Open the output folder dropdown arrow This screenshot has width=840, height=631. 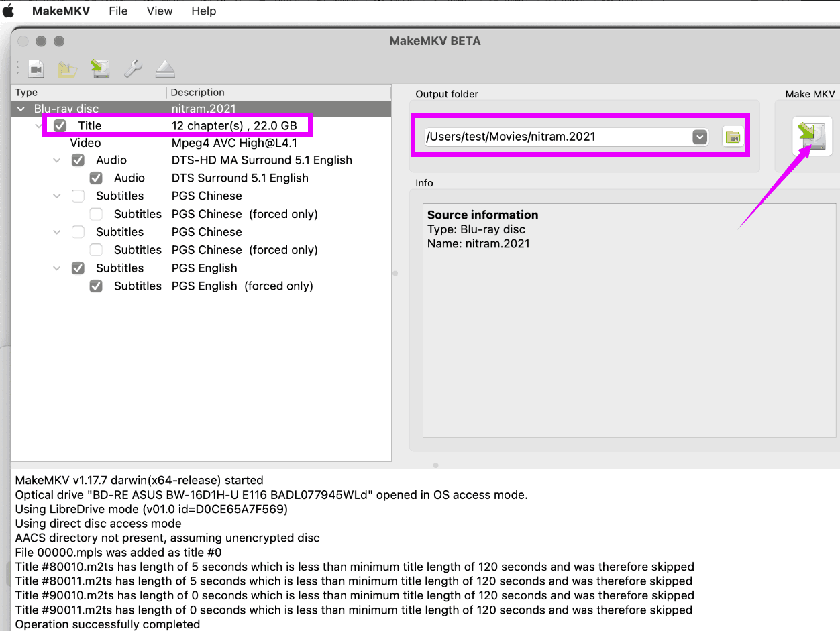(x=700, y=137)
